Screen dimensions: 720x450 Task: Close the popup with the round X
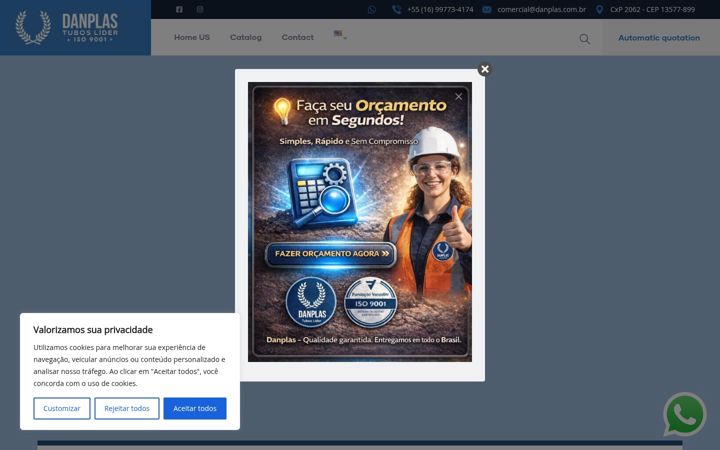point(484,69)
